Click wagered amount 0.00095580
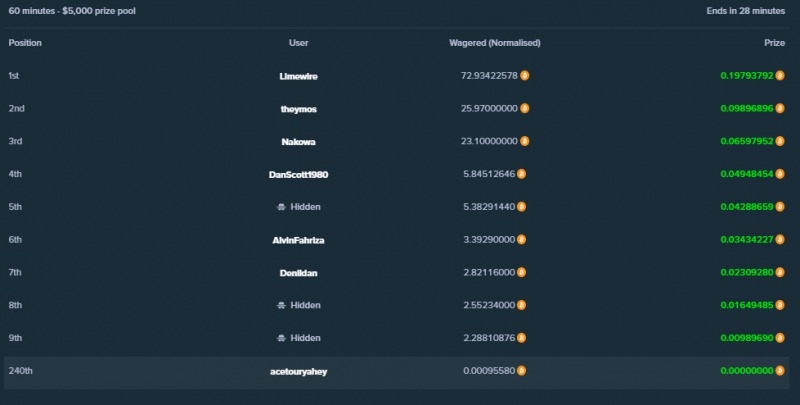This screenshot has width=800, height=405. [489, 371]
